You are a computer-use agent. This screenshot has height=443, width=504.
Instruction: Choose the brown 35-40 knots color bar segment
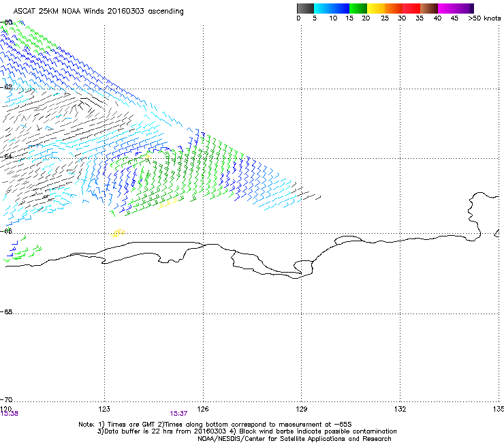429,8
